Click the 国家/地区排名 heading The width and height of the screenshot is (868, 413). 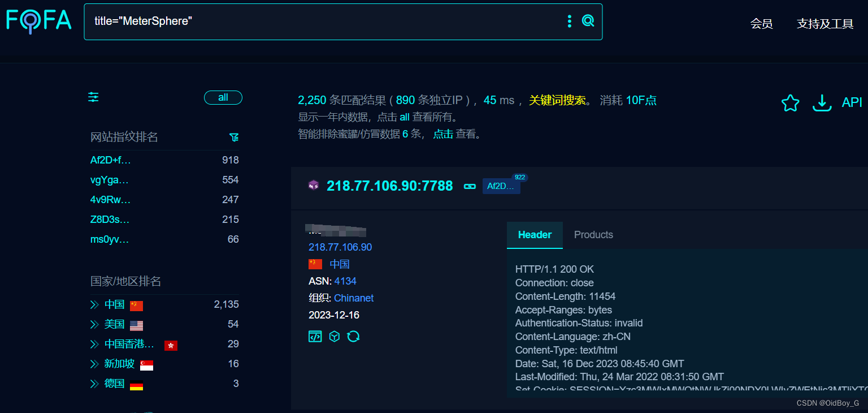click(126, 281)
